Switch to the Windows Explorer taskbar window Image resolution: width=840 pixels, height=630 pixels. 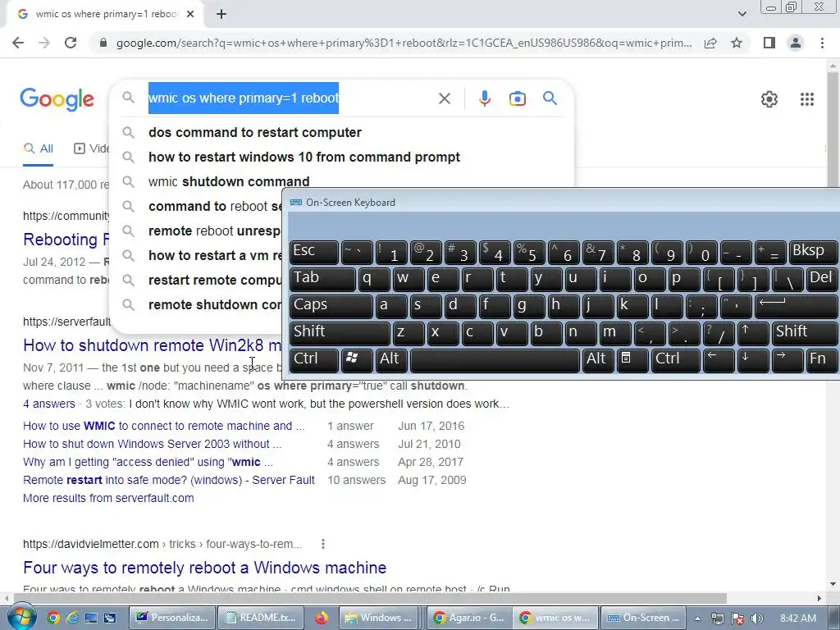pyautogui.click(x=381, y=618)
